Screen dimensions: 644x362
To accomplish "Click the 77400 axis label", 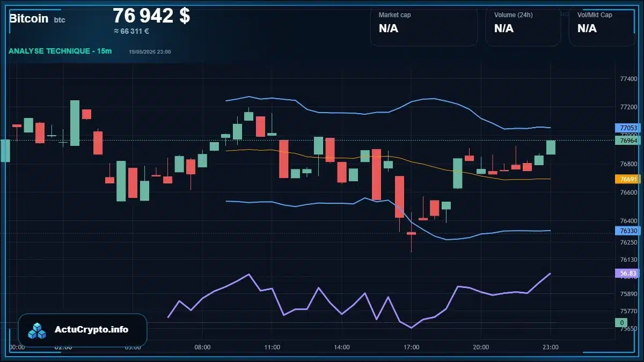I will point(628,79).
